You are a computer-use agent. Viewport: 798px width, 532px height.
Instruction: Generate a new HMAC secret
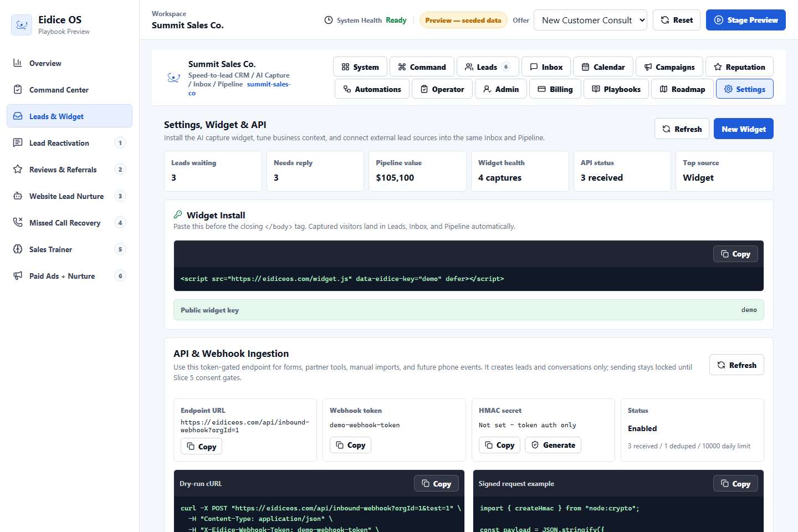(x=553, y=445)
